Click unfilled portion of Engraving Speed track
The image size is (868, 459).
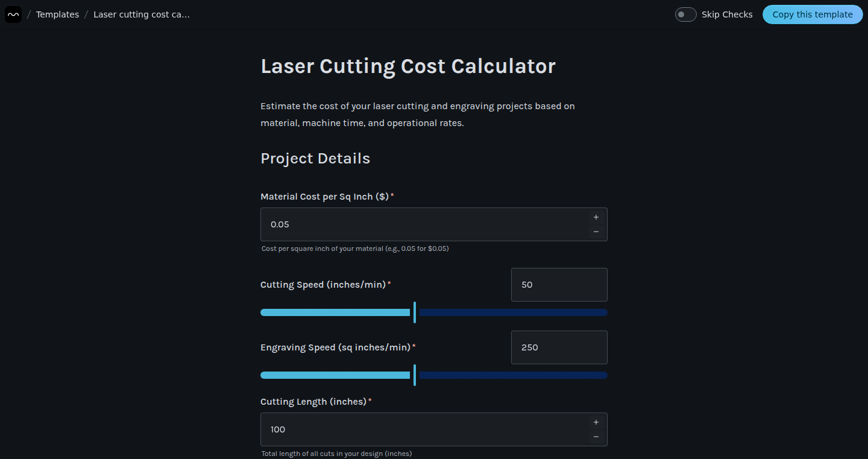(513, 375)
